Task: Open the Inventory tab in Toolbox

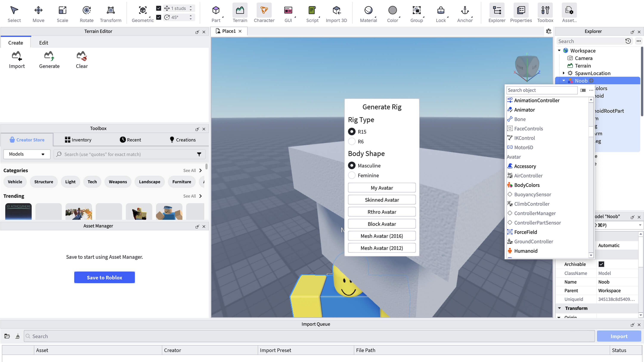Action: pyautogui.click(x=78, y=140)
